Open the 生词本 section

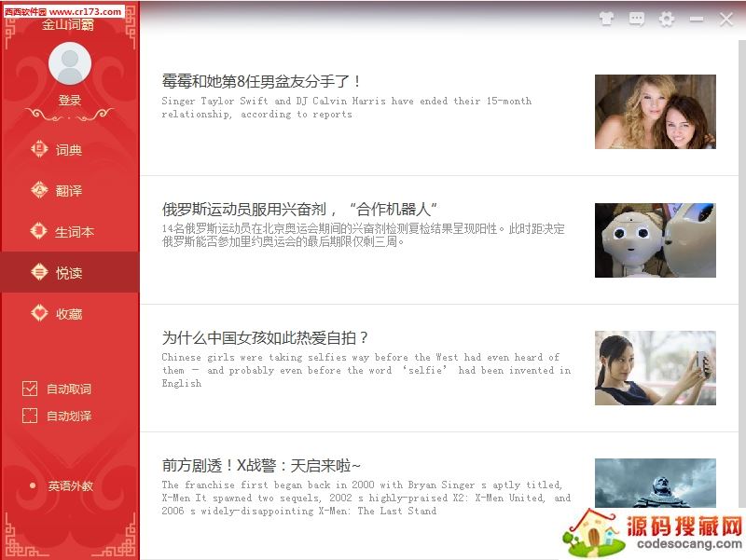click(70, 231)
